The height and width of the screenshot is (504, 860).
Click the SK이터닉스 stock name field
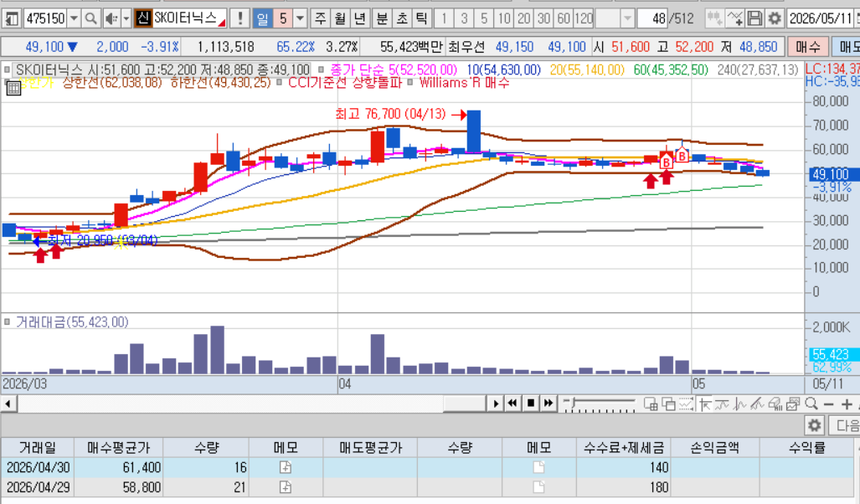click(189, 18)
